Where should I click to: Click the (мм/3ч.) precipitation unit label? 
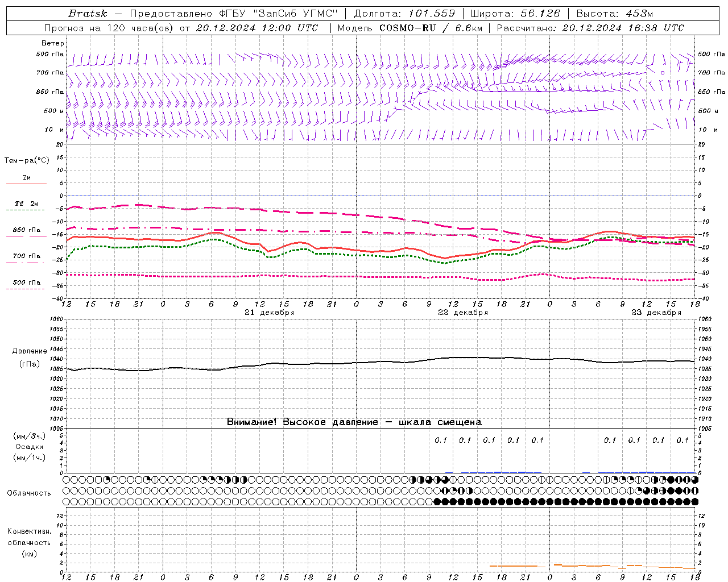point(29,436)
